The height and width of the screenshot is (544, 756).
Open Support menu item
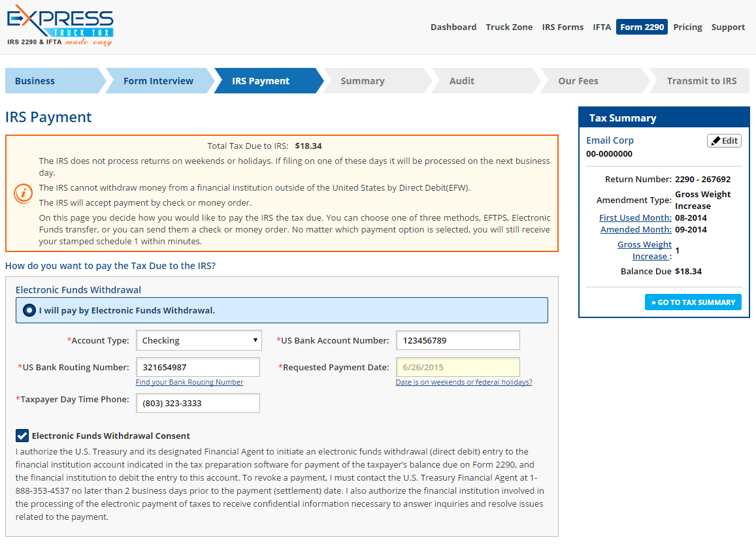pyautogui.click(x=728, y=27)
